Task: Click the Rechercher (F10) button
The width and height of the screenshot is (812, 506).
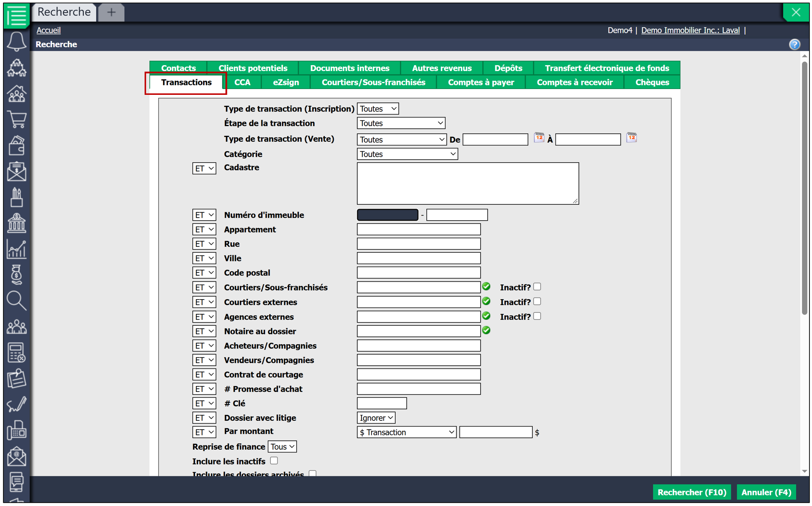Action: click(x=692, y=492)
